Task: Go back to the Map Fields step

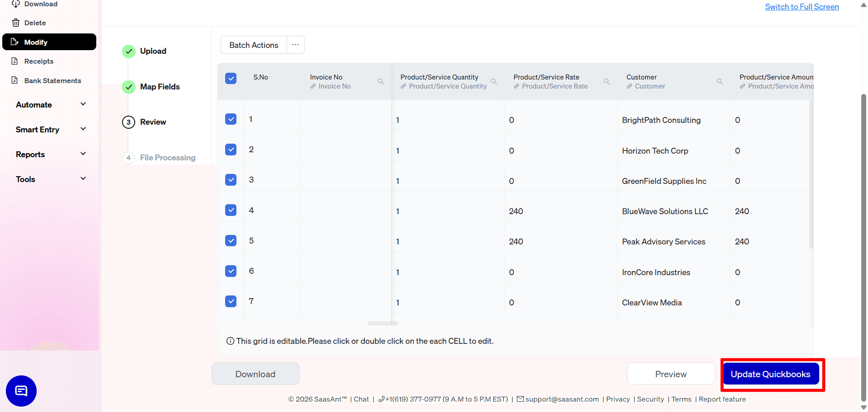Action: (160, 86)
